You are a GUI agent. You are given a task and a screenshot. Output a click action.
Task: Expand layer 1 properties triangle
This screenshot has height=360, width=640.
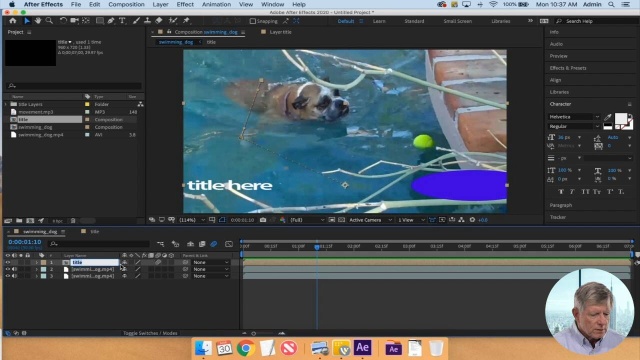tap(36, 262)
